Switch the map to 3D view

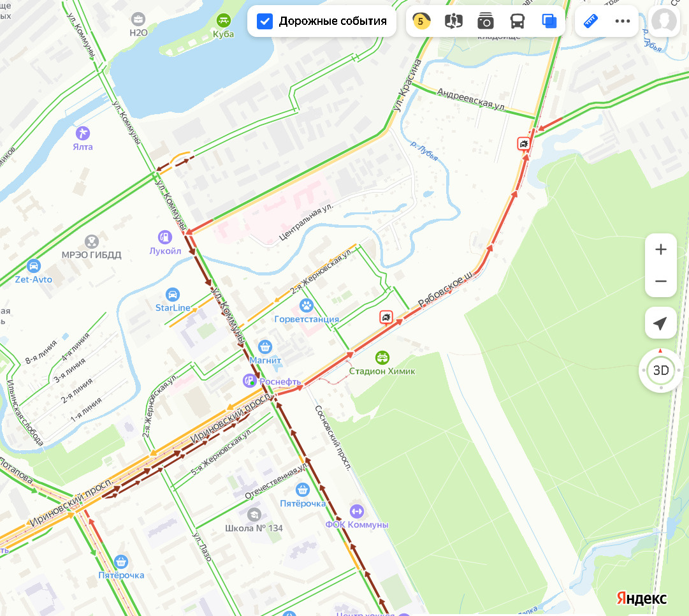(x=661, y=370)
